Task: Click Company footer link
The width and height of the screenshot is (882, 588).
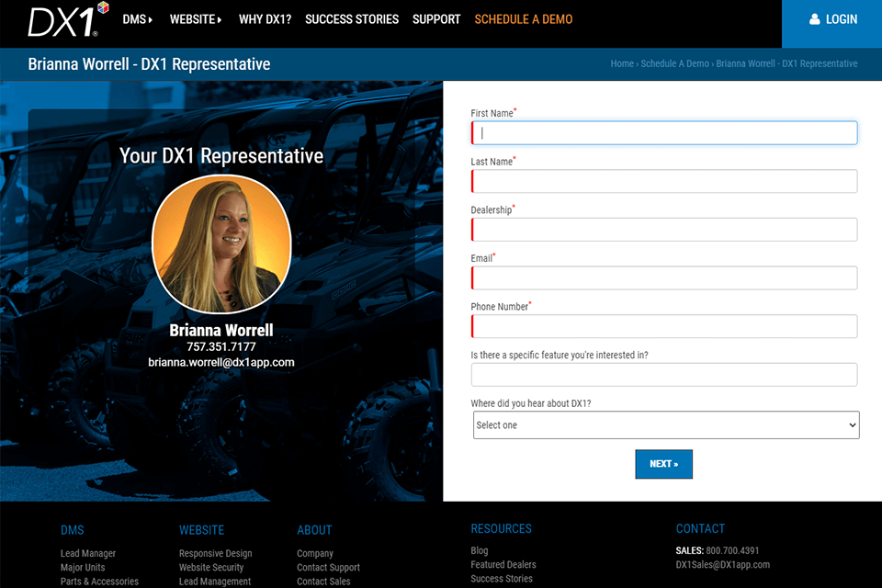Action: [x=315, y=553]
